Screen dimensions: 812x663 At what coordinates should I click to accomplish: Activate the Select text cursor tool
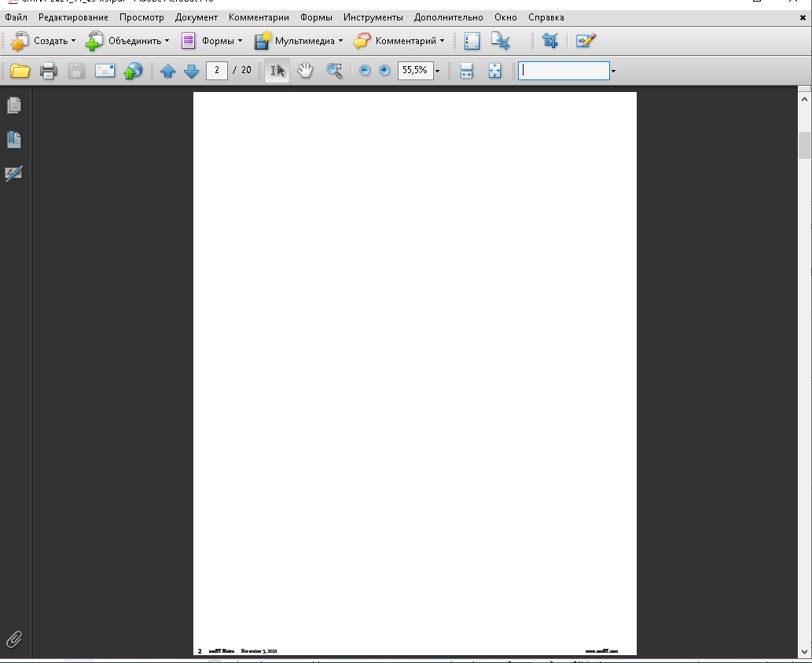(x=277, y=71)
